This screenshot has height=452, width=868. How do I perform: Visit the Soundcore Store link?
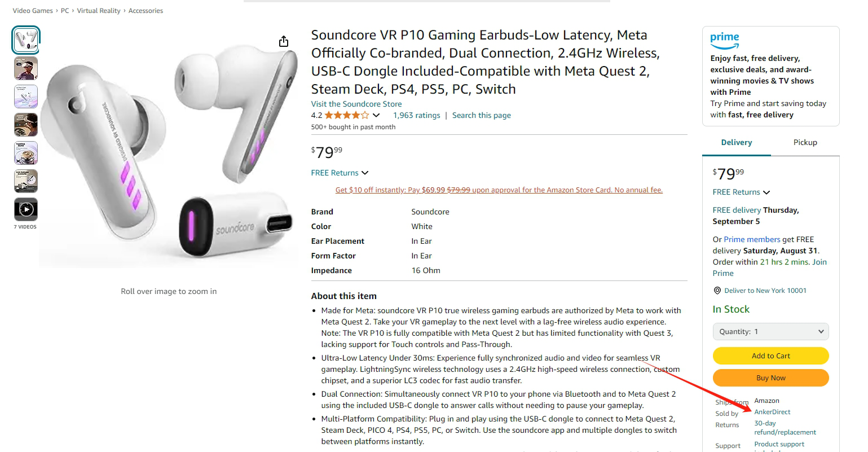356,104
